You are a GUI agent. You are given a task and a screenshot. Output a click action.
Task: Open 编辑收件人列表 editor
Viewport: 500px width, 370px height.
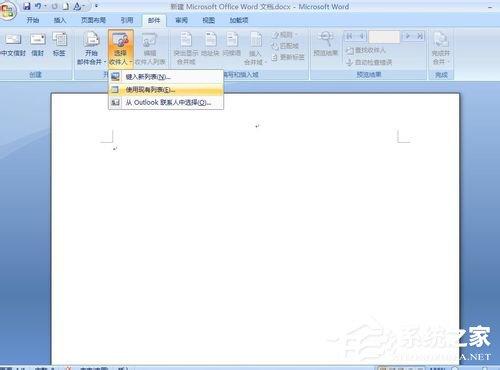[x=150, y=49]
